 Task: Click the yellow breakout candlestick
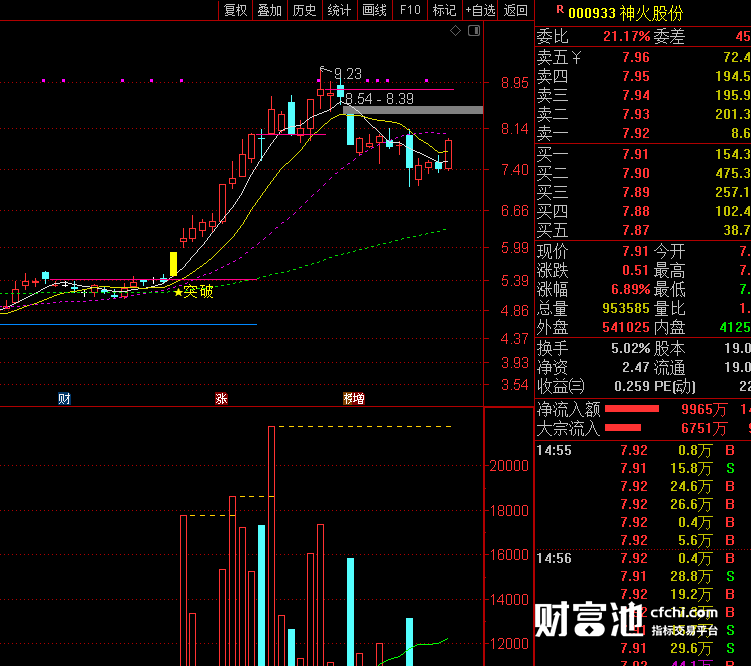tap(173, 264)
